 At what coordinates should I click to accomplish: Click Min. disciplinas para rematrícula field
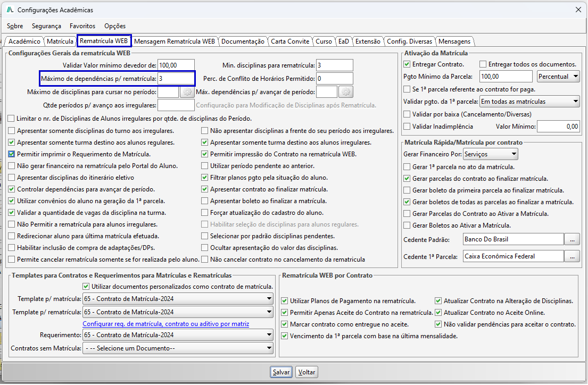point(335,65)
